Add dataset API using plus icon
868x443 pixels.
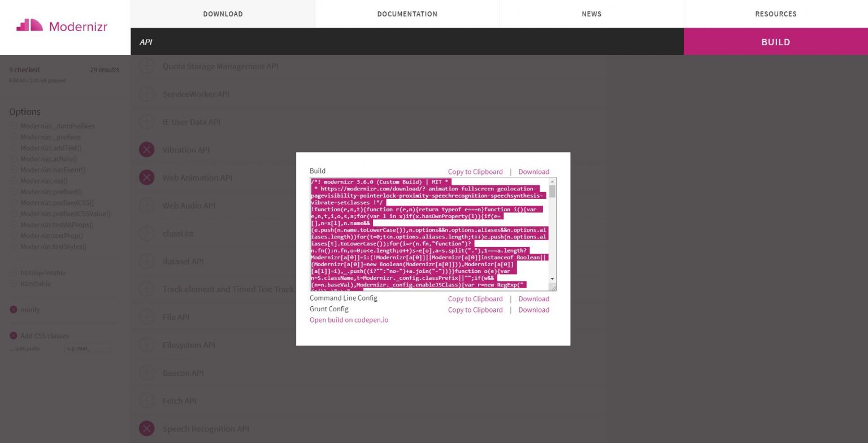pos(146,261)
